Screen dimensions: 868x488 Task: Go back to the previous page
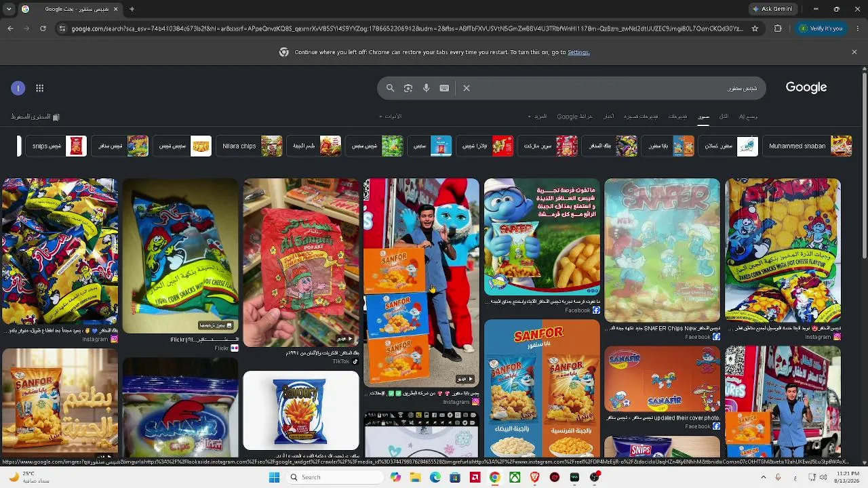10,28
